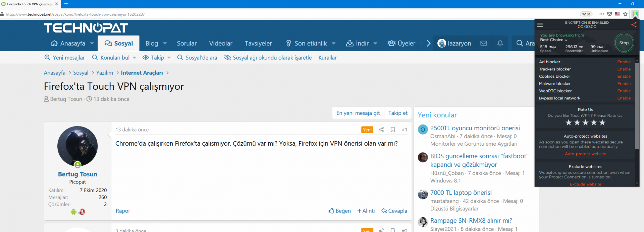Screen dimensions: 644x232
Task: Share post #1 with the share icon
Action: [381, 130]
